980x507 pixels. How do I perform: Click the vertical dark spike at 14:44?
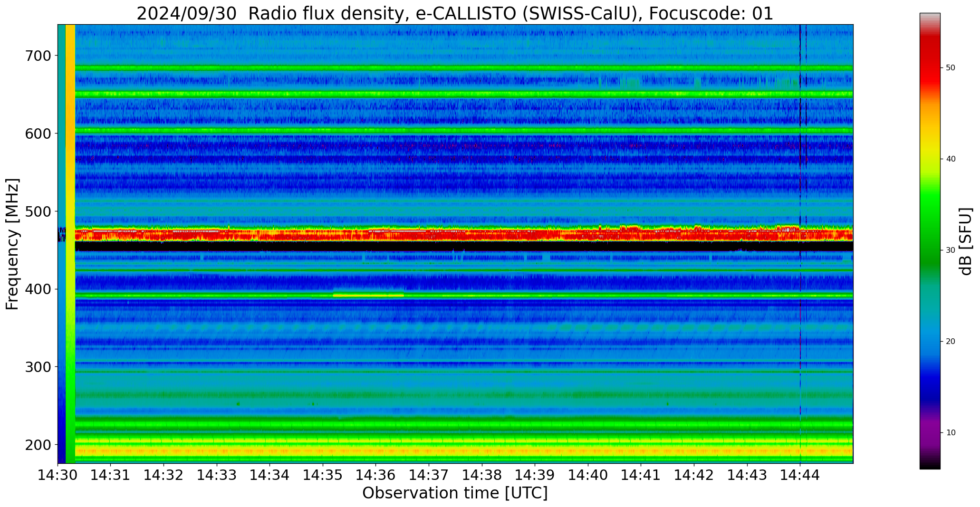coord(800,244)
